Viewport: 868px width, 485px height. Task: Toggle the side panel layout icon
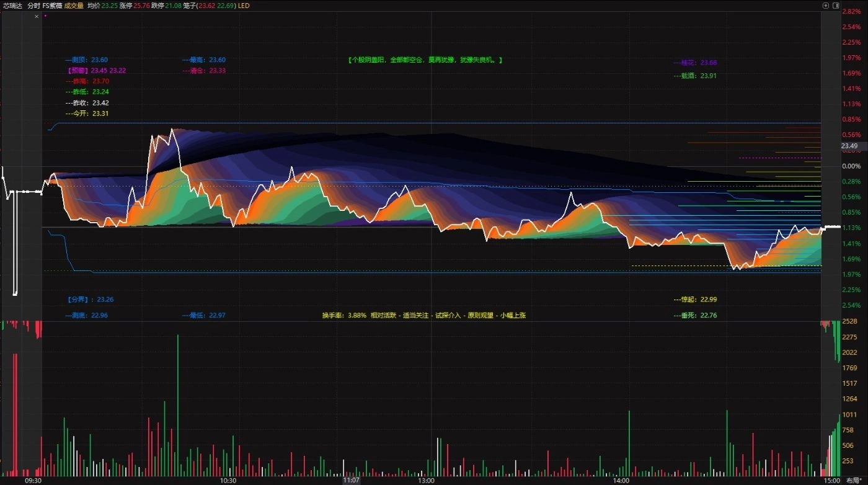click(x=835, y=6)
